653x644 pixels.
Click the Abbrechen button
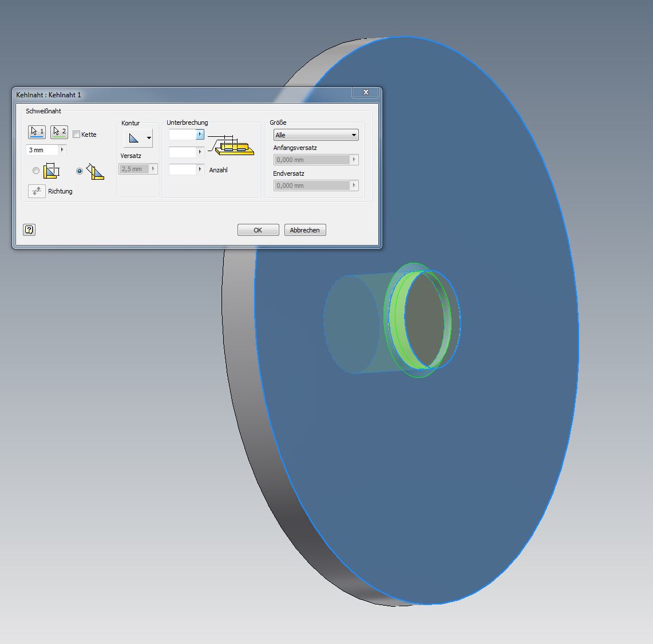[305, 230]
